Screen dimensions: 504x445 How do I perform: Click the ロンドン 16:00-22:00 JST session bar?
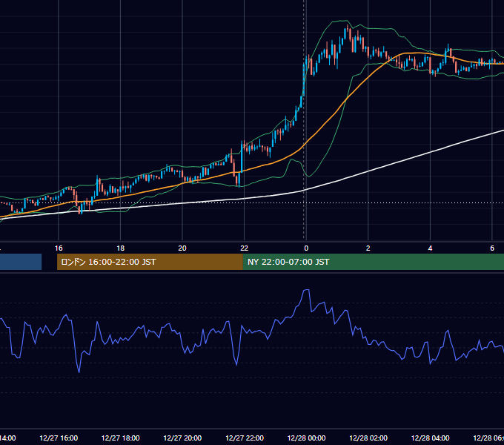point(150,262)
